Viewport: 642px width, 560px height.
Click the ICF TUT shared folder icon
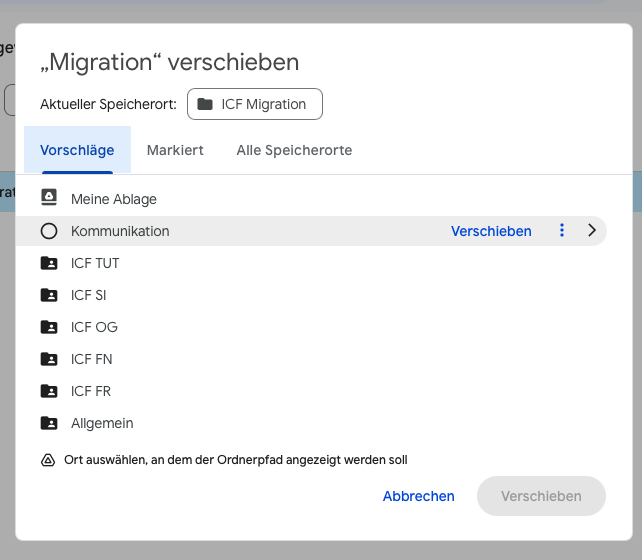[49, 263]
